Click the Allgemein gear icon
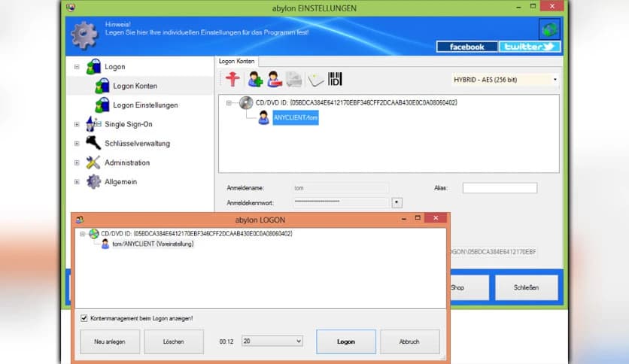 click(x=94, y=181)
